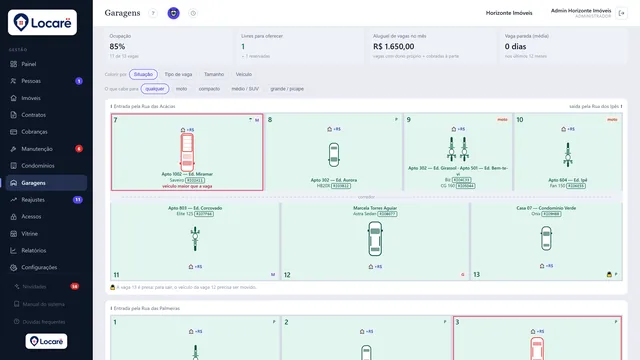This screenshot has height=360, width=640.
Task: Click the Manutenção wrench icon in sidebar
Action: (x=13, y=149)
